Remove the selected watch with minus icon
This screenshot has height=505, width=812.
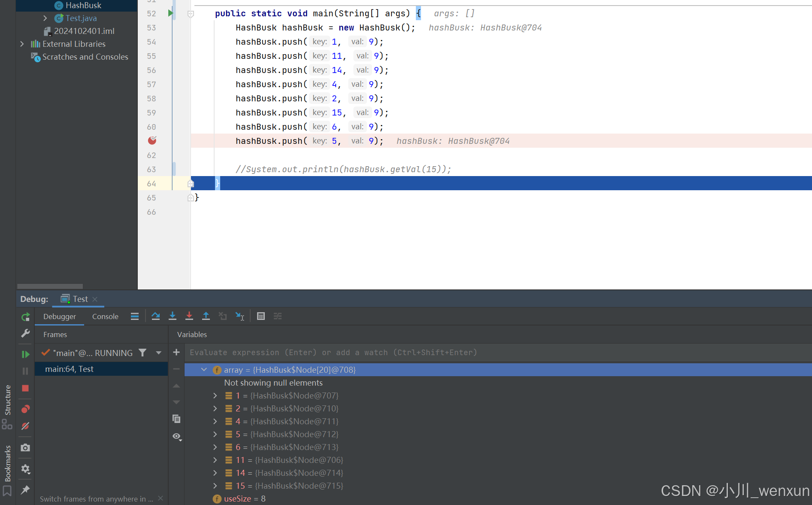click(x=176, y=369)
